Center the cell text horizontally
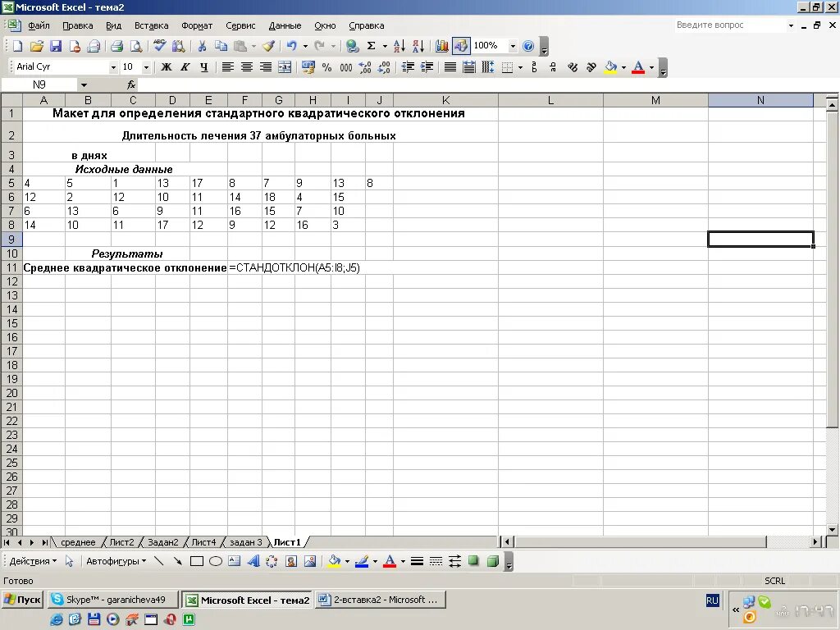This screenshot has width=840, height=630. [246, 67]
